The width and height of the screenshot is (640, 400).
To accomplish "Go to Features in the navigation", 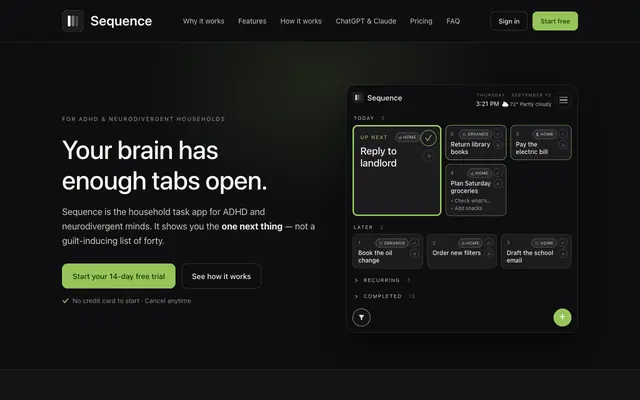I will pyautogui.click(x=252, y=21).
